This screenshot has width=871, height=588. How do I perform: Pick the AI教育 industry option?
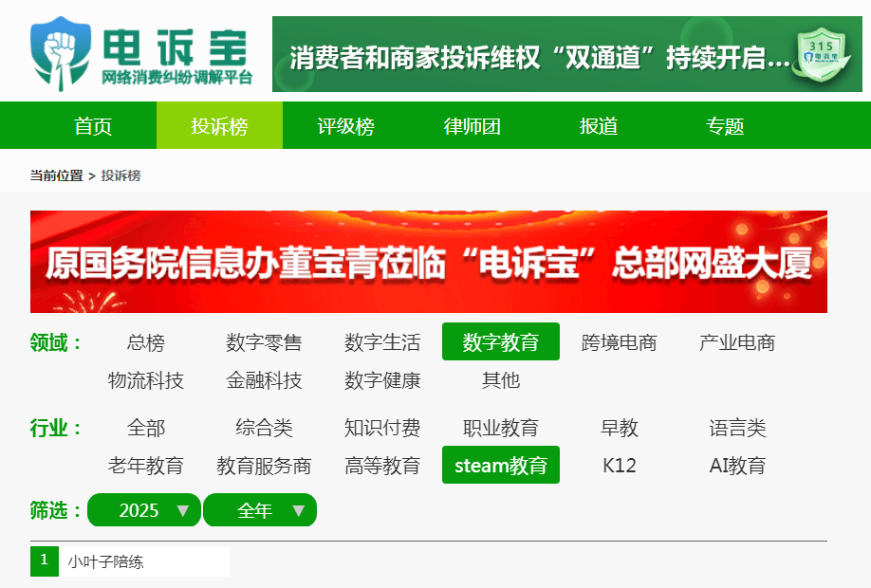click(x=737, y=466)
